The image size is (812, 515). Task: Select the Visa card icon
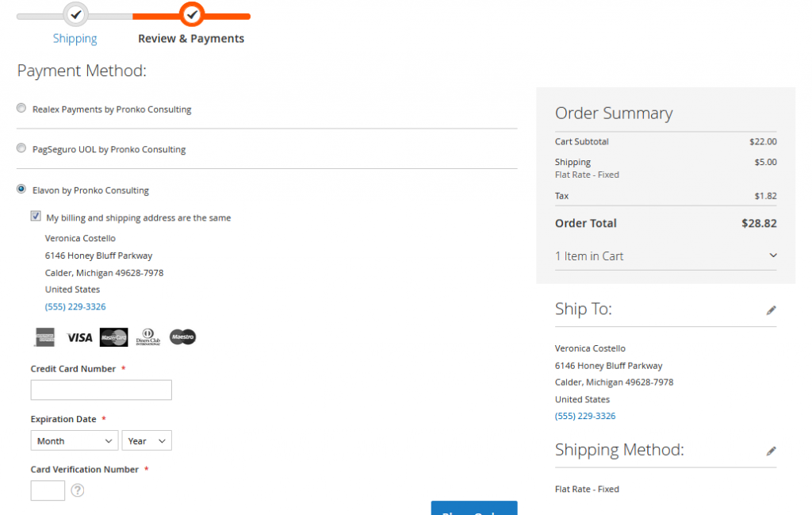coord(79,336)
